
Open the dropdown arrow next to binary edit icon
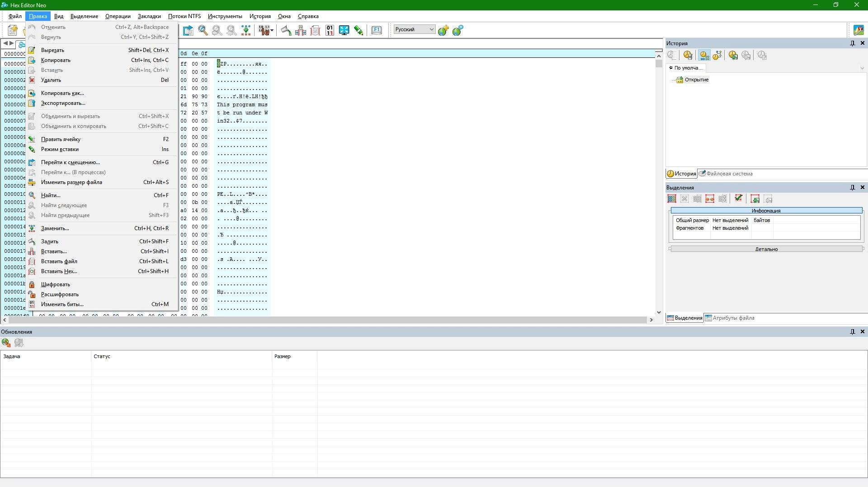click(272, 30)
